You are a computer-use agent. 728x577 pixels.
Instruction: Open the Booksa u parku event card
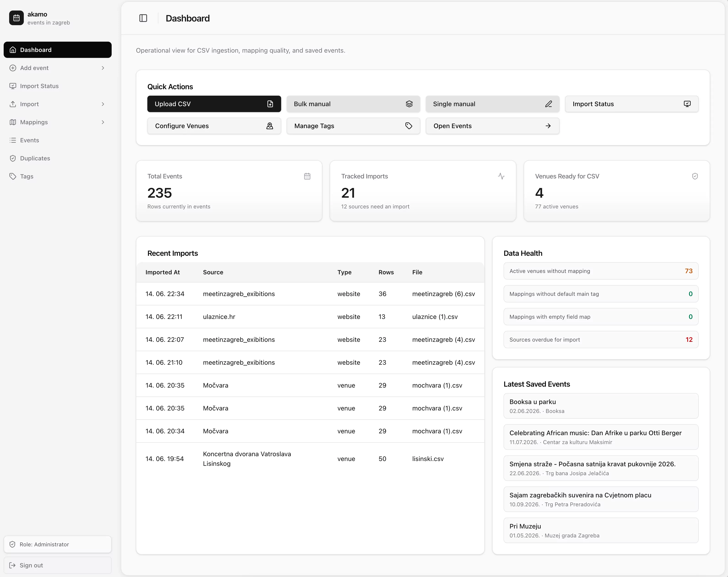point(601,406)
